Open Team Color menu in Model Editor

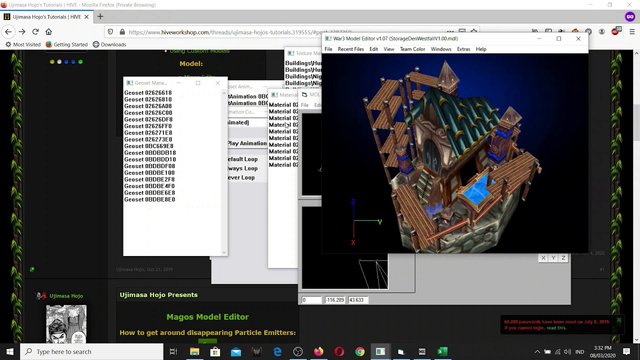412,49
